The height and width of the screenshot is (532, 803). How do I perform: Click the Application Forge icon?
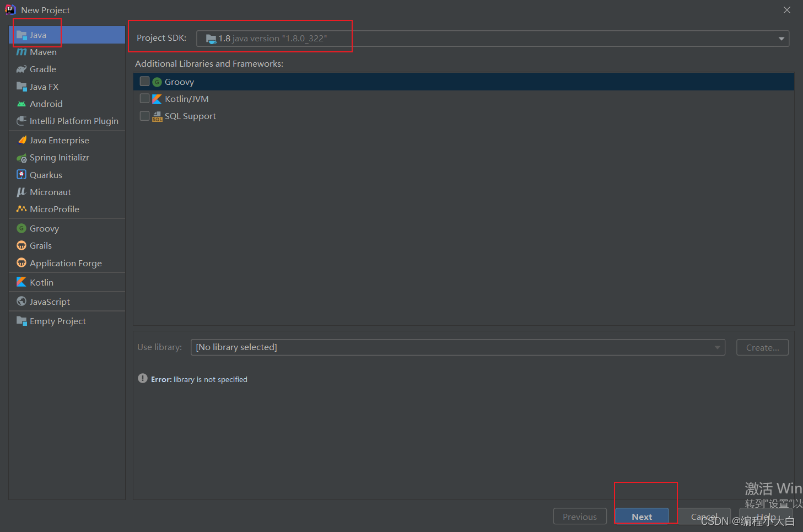pyautogui.click(x=21, y=263)
